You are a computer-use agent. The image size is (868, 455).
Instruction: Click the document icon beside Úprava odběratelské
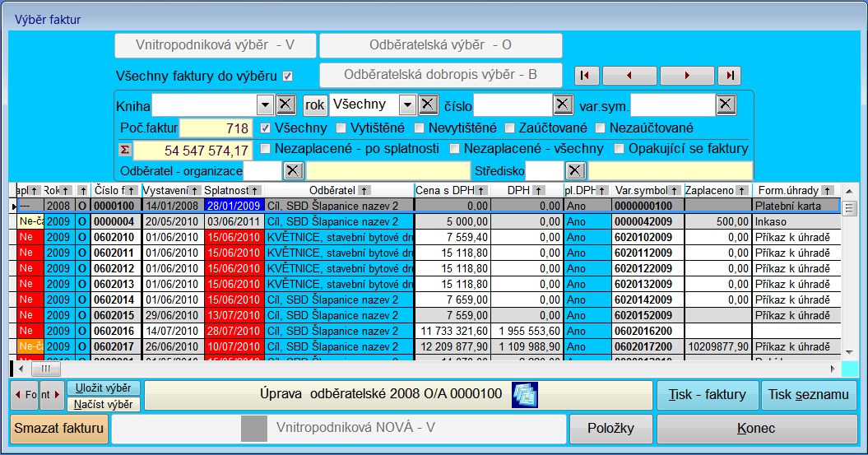(x=523, y=395)
